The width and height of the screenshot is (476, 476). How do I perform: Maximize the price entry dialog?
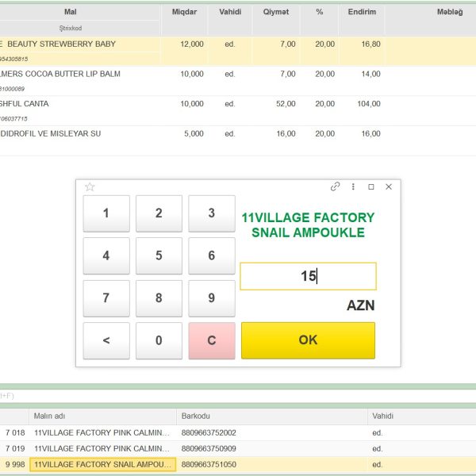[371, 186]
